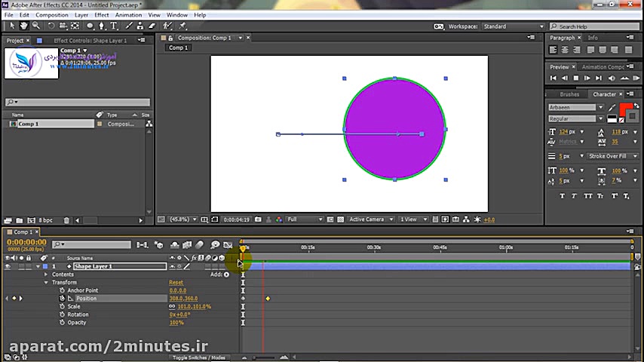
Task: Open the Animation menu
Action: click(x=128, y=15)
